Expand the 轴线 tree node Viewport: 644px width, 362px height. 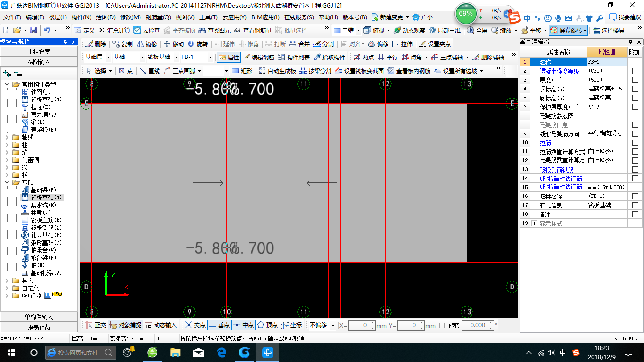[x=7, y=137]
